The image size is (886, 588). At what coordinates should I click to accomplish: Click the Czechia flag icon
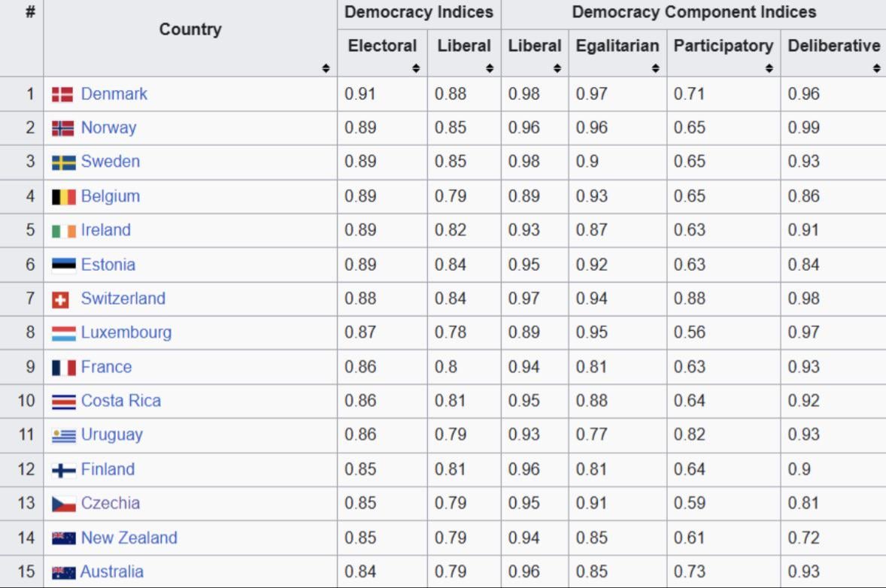(x=63, y=504)
